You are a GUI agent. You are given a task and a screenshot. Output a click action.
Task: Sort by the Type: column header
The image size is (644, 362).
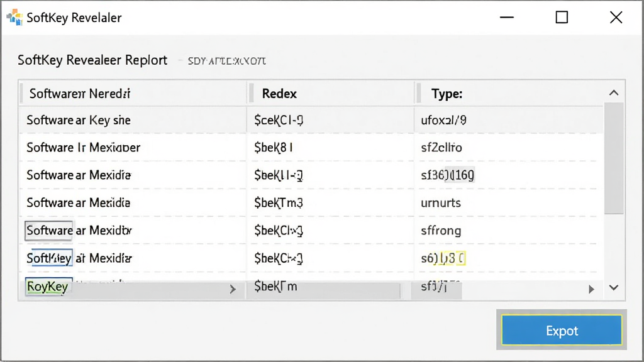[x=447, y=94]
